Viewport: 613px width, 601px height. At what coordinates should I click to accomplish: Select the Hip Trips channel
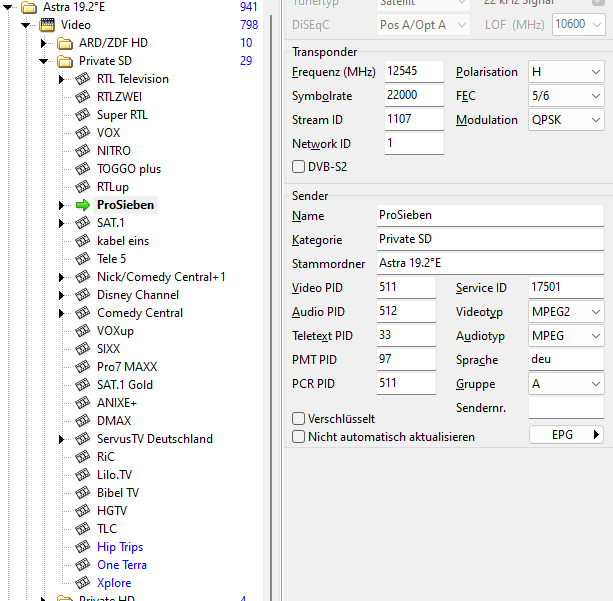[120, 547]
